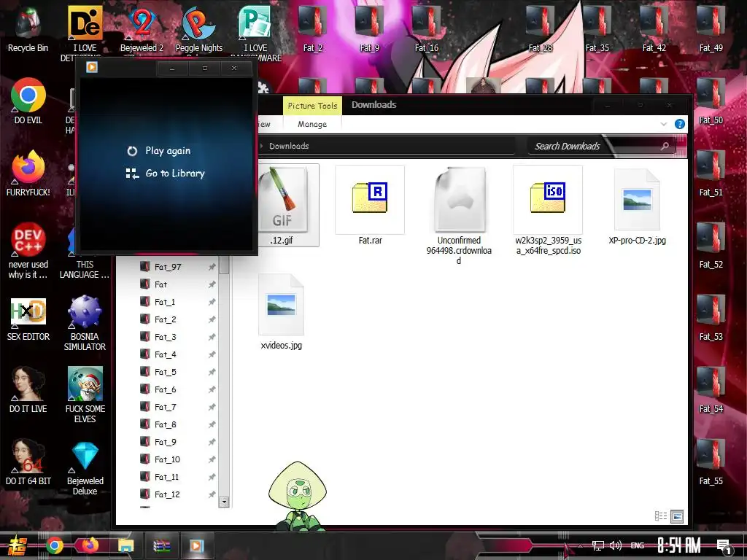Image resolution: width=747 pixels, height=560 pixels.
Task: Click the media player title bar icon
Action: [92, 67]
